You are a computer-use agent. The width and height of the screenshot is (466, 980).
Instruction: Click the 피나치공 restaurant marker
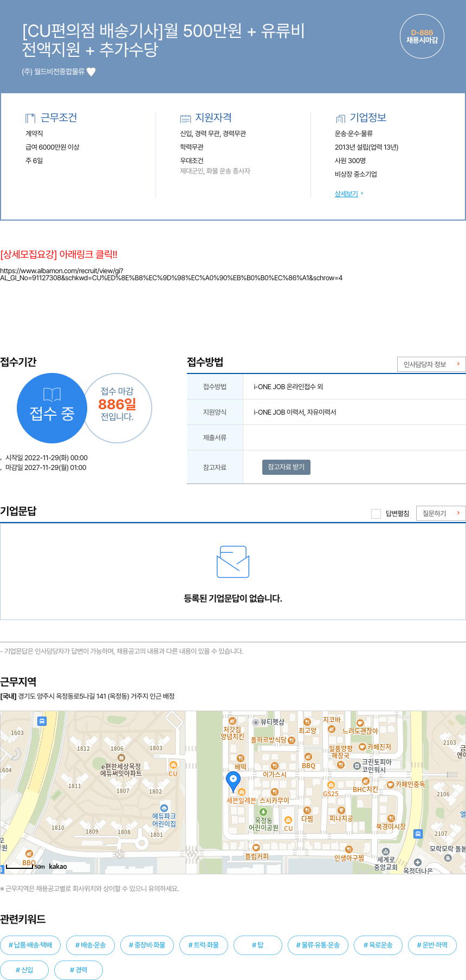point(341,810)
